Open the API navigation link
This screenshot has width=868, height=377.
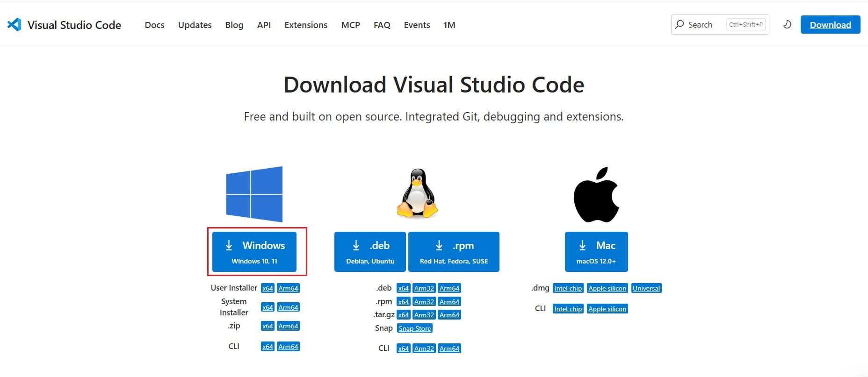(x=264, y=25)
